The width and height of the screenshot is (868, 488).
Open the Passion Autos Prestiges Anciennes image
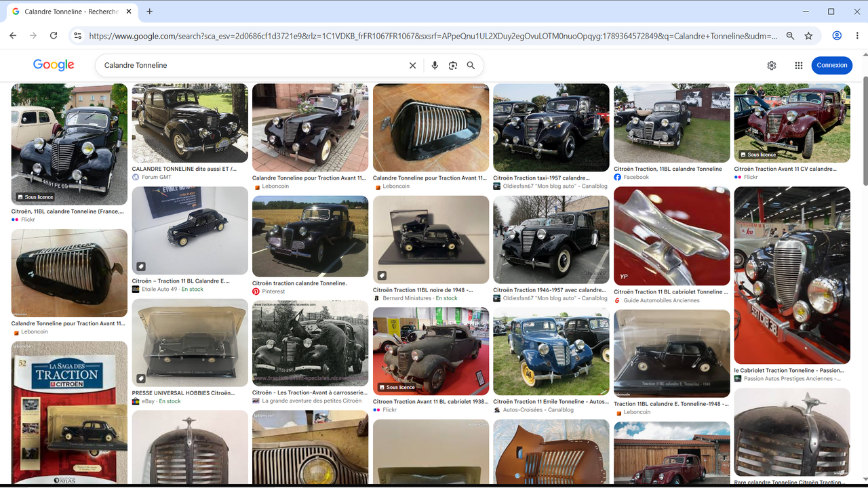click(792, 276)
